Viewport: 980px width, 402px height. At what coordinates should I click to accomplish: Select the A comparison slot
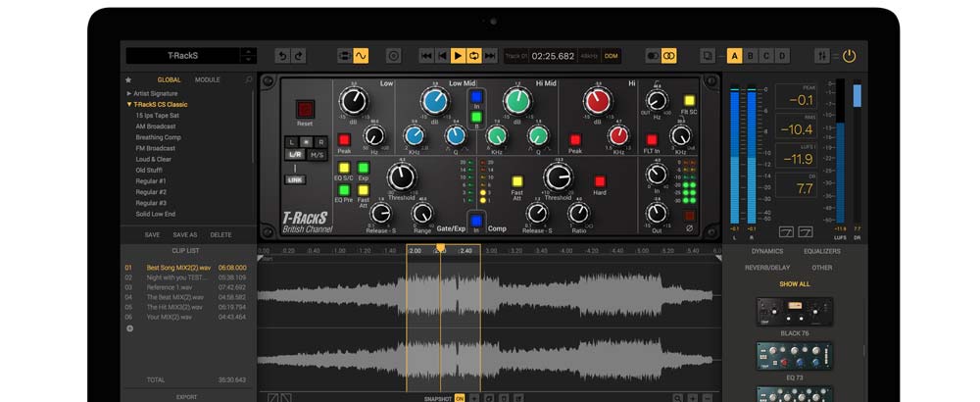pos(734,56)
